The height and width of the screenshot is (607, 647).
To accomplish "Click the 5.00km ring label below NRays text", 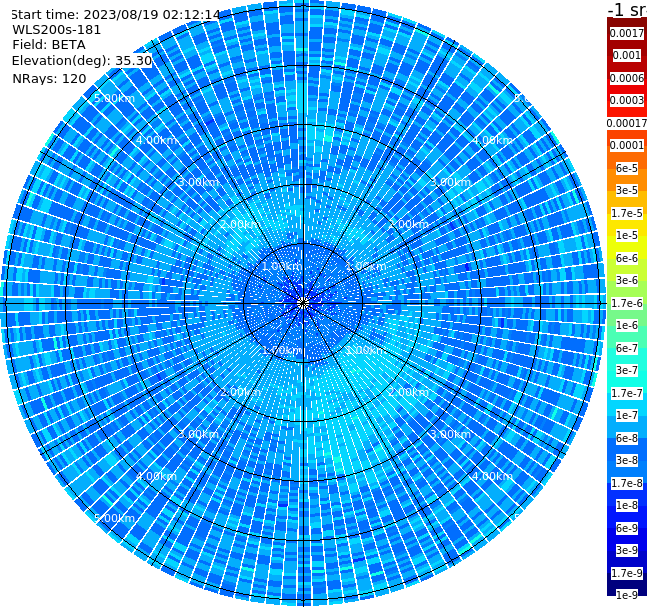I will (x=114, y=98).
